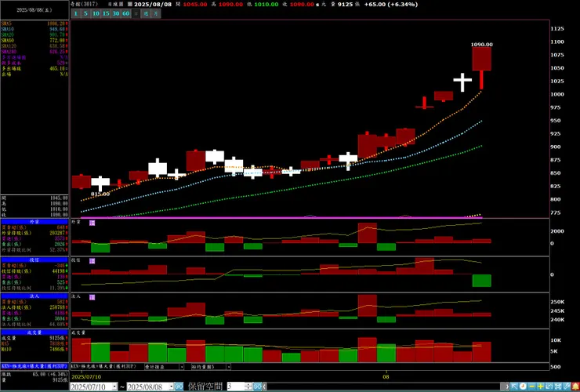This screenshot has width=580, height=392.
Task: Click the 815.00 low price label
Action: pyautogui.click(x=100, y=194)
